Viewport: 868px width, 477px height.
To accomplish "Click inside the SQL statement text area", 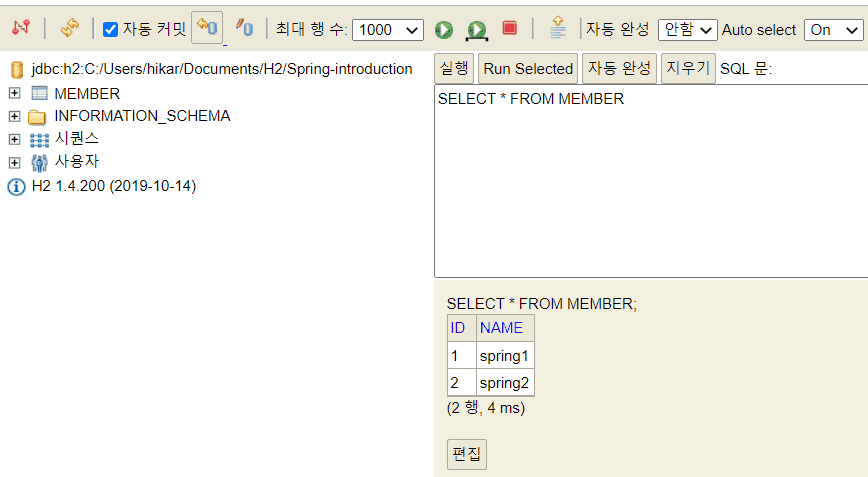I will coord(651,181).
